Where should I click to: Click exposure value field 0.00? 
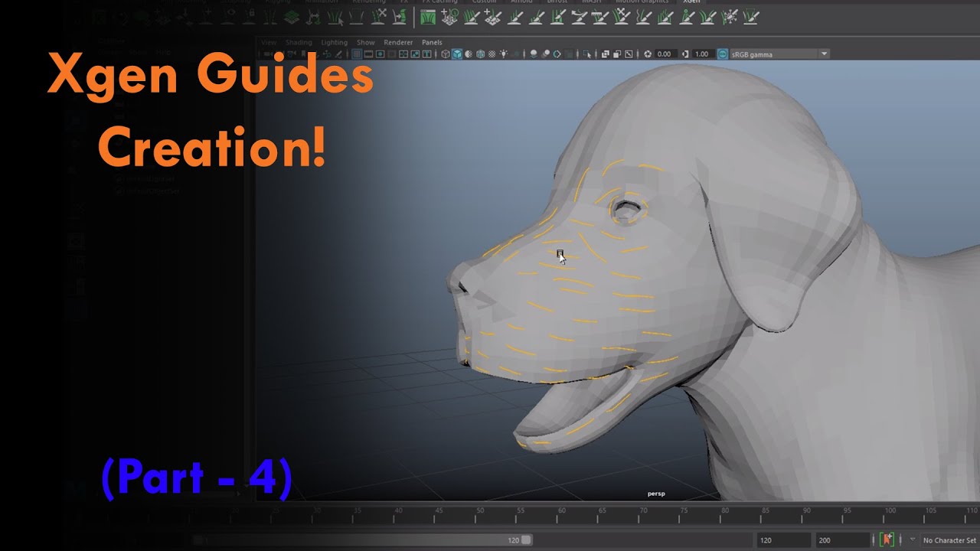(666, 54)
